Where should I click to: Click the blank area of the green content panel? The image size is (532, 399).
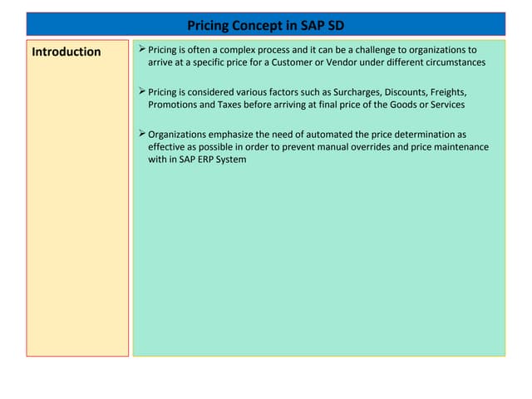[x=320, y=266]
